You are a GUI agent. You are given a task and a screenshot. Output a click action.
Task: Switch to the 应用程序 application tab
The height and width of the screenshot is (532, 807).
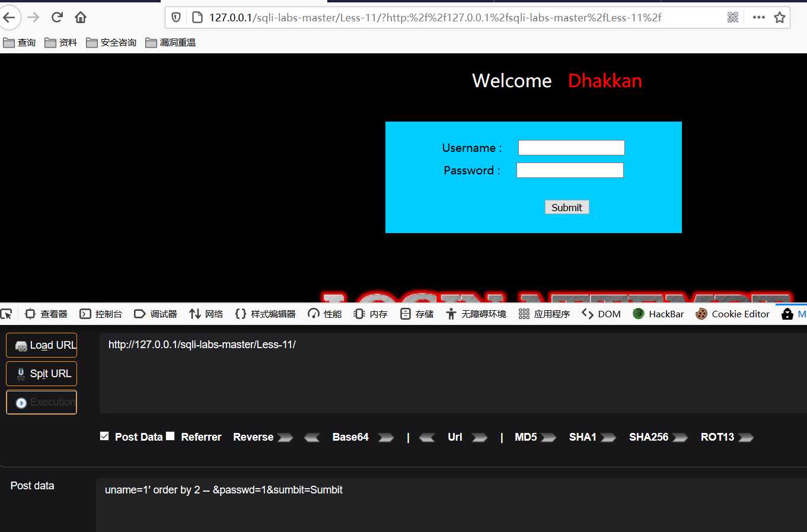click(544, 314)
